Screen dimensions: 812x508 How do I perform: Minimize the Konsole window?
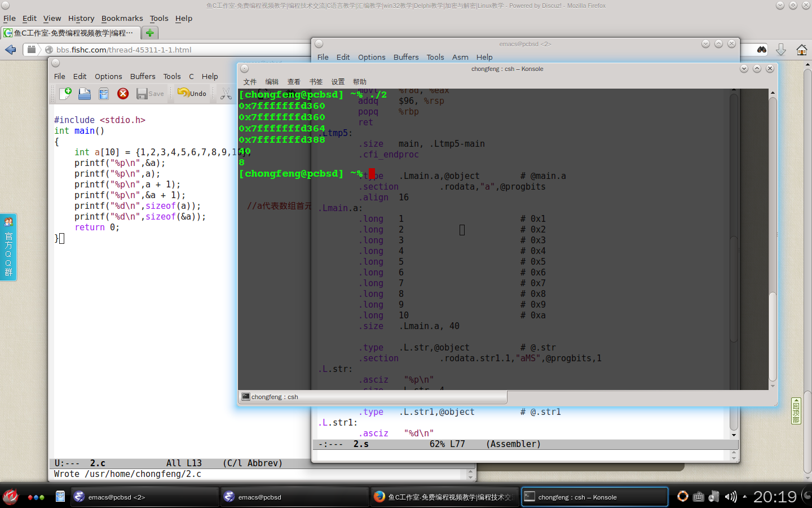(x=744, y=69)
